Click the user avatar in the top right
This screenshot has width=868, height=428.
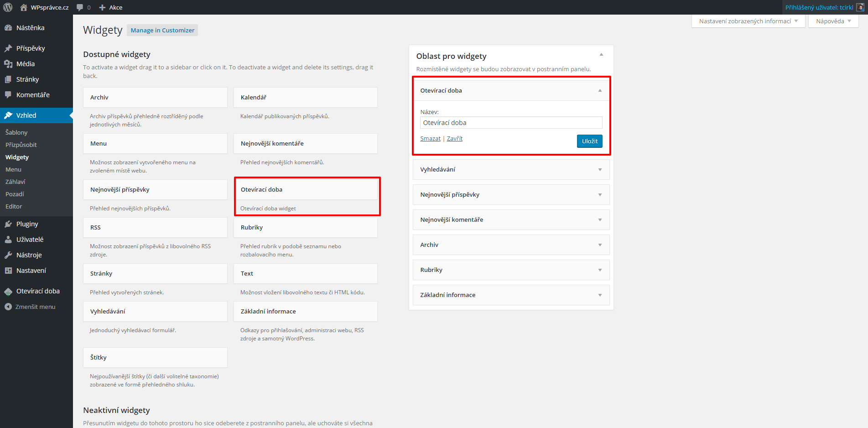(860, 7)
